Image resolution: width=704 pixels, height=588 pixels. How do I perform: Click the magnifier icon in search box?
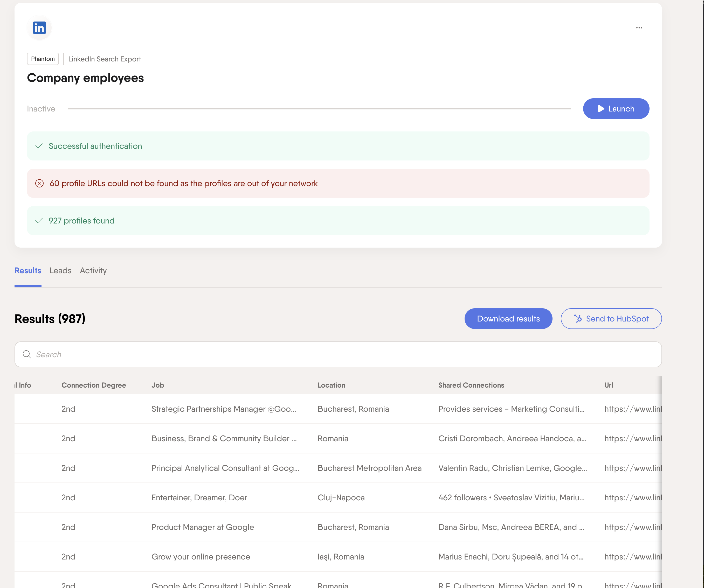(x=27, y=354)
